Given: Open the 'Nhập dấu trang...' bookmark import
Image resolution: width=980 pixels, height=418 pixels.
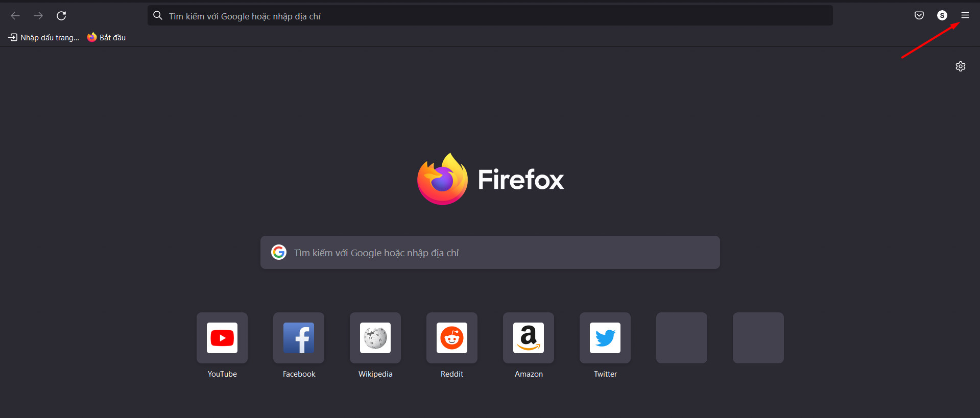Looking at the screenshot, I should tap(44, 37).
